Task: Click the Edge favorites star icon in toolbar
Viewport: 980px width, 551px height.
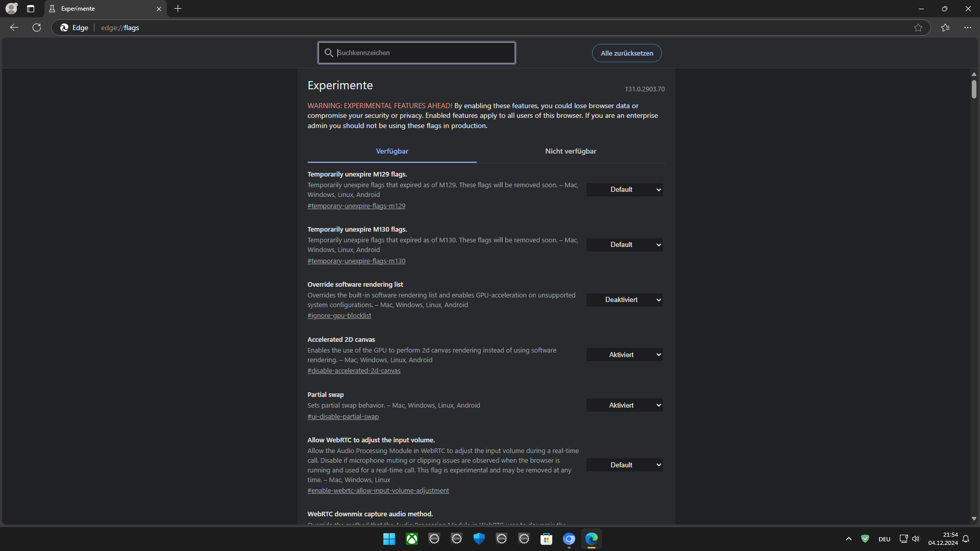Action: click(x=918, y=28)
